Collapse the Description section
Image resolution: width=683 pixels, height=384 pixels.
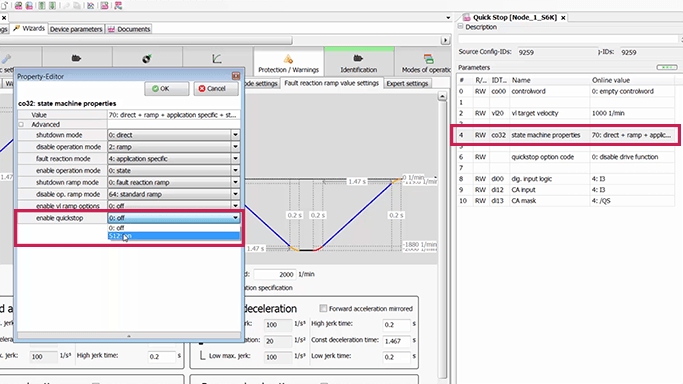[x=460, y=27]
